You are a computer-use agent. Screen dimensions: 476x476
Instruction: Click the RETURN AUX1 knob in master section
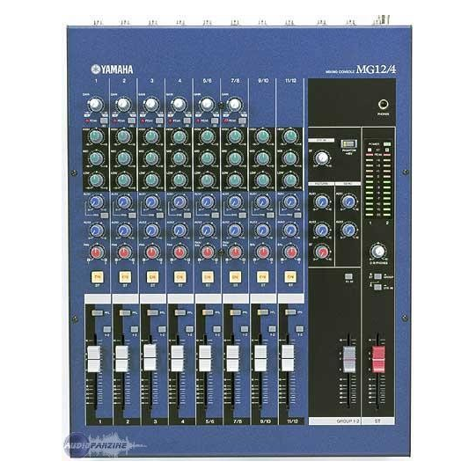(321, 201)
